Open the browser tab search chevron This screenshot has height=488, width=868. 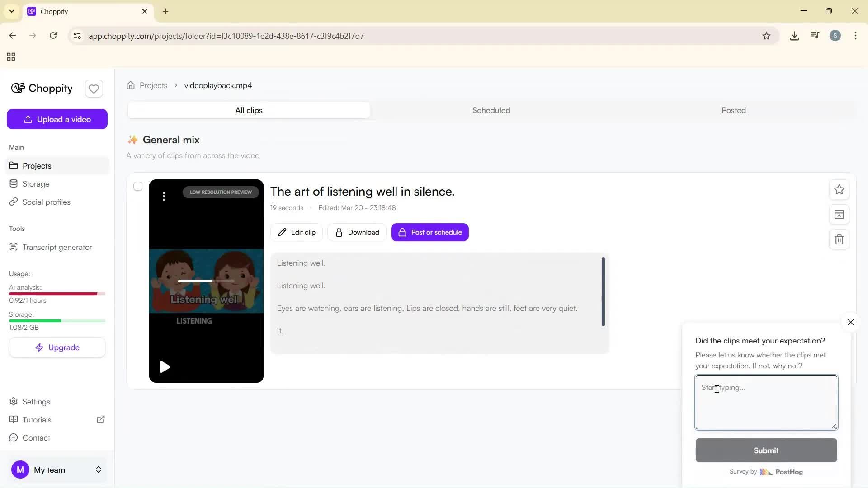pyautogui.click(x=11, y=11)
